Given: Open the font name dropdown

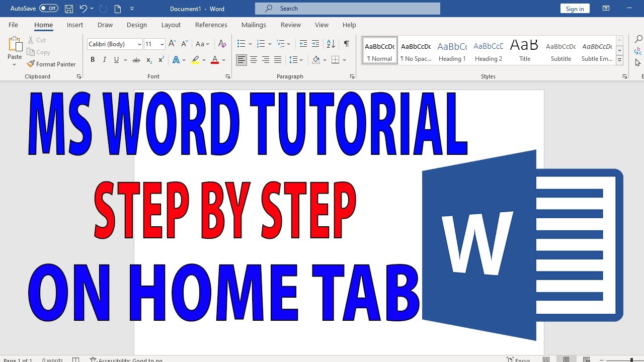Looking at the screenshot, I should (139, 44).
